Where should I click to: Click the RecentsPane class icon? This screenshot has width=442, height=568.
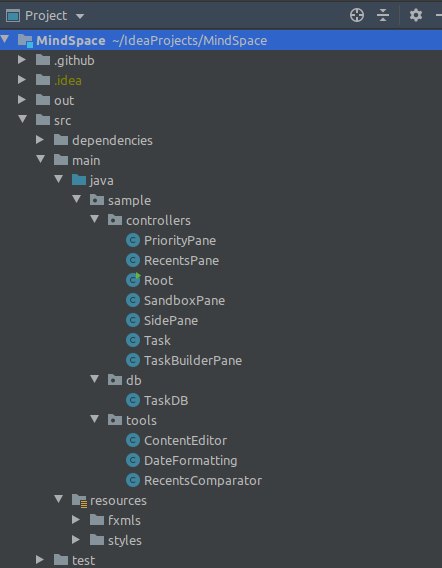[x=133, y=260]
